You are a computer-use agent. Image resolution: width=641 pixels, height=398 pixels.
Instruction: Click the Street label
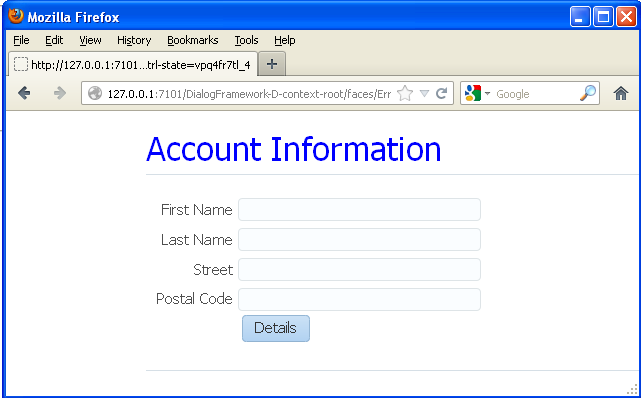pyautogui.click(x=213, y=270)
